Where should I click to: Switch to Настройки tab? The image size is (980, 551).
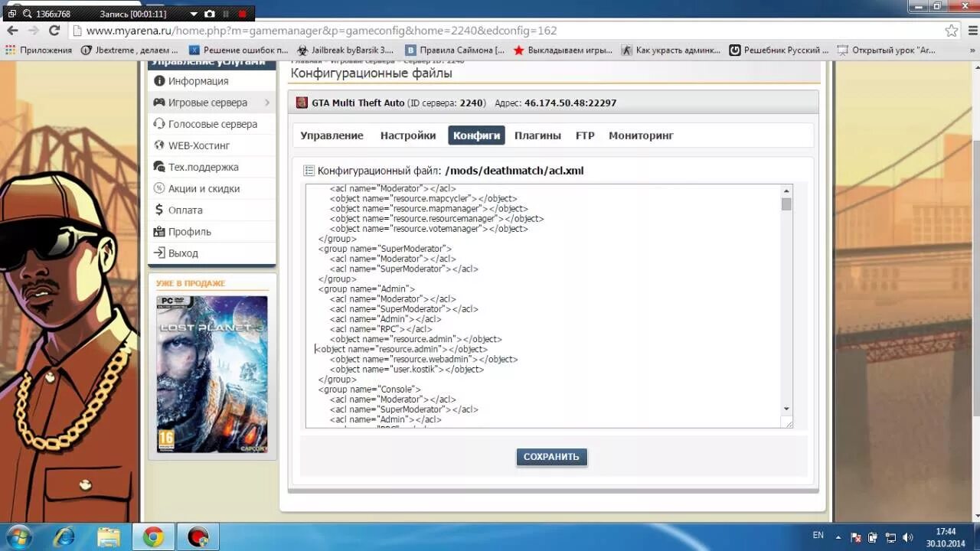(408, 135)
